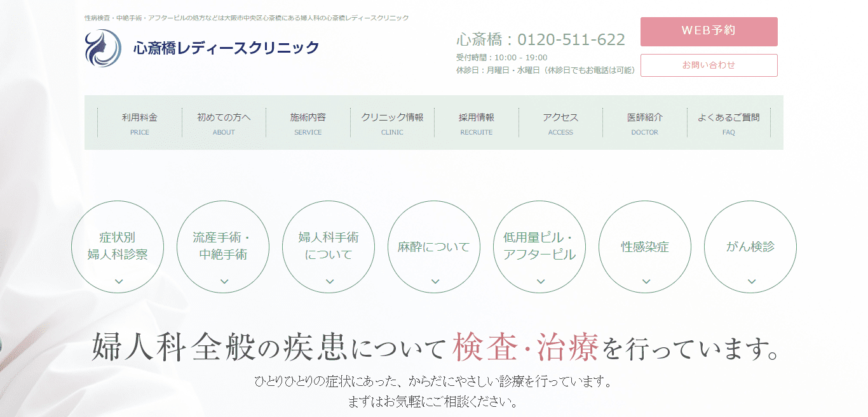Click the clinic logo icon
The height and width of the screenshot is (417, 868).
tap(103, 48)
